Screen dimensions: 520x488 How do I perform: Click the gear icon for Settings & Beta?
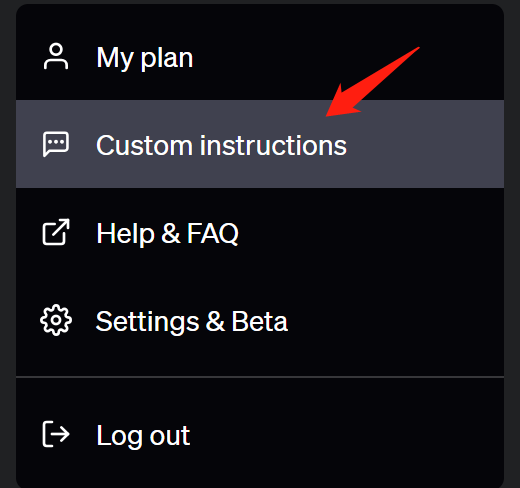click(56, 320)
